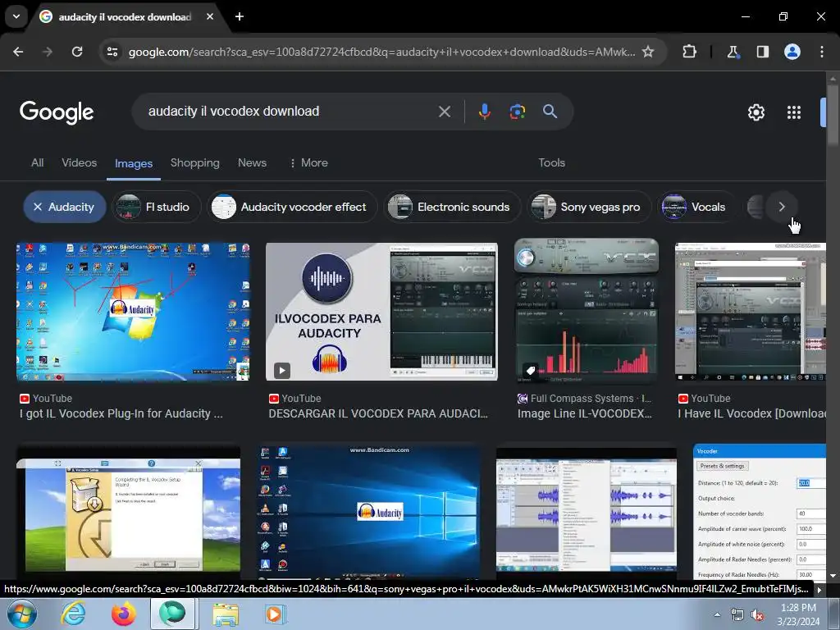Open Image Line IL-VOCODEX result link
Screen dimensions: 840x630
[x=584, y=413]
